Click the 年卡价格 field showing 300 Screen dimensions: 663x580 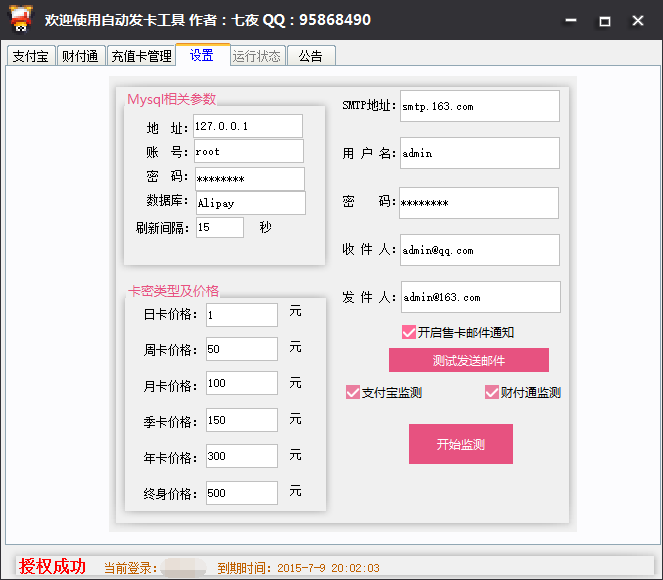(242, 456)
